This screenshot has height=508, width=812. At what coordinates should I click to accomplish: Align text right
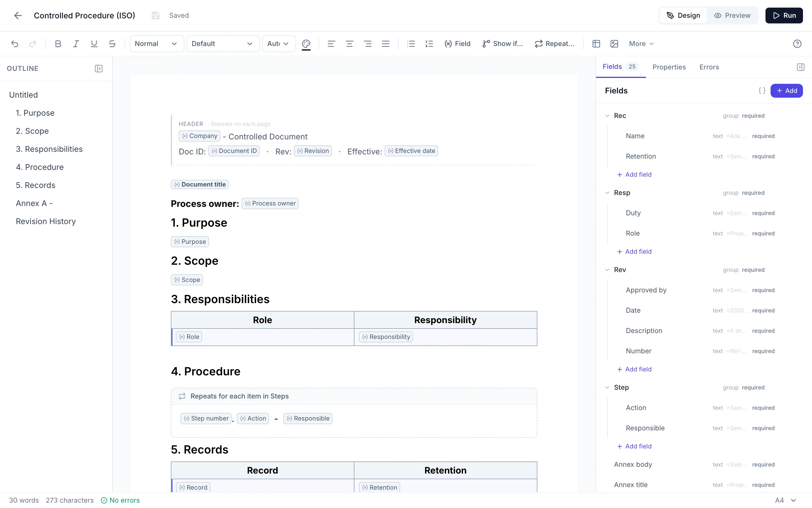point(368,44)
